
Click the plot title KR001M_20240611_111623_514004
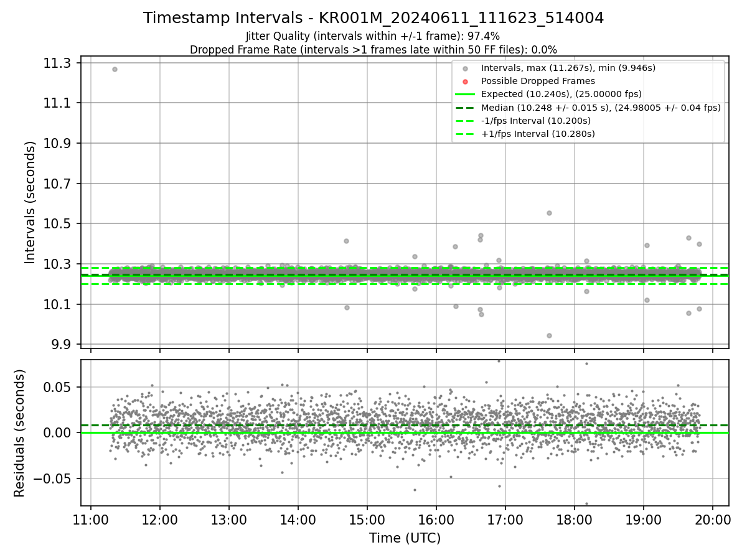coord(461,18)
